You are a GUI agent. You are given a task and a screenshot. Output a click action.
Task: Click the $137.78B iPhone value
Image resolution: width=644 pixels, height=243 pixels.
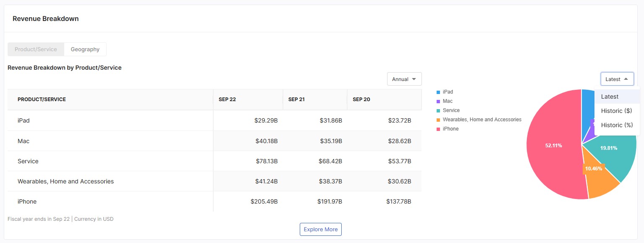[399, 201]
